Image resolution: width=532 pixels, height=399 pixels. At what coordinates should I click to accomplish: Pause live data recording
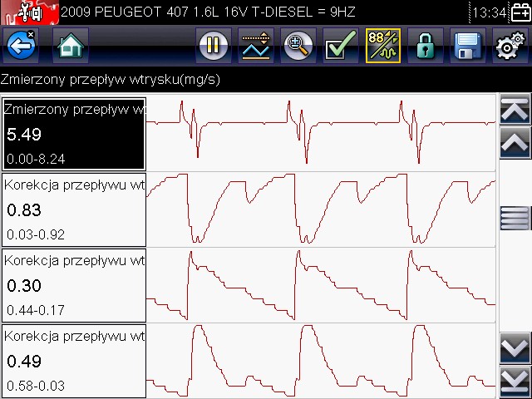tap(214, 47)
